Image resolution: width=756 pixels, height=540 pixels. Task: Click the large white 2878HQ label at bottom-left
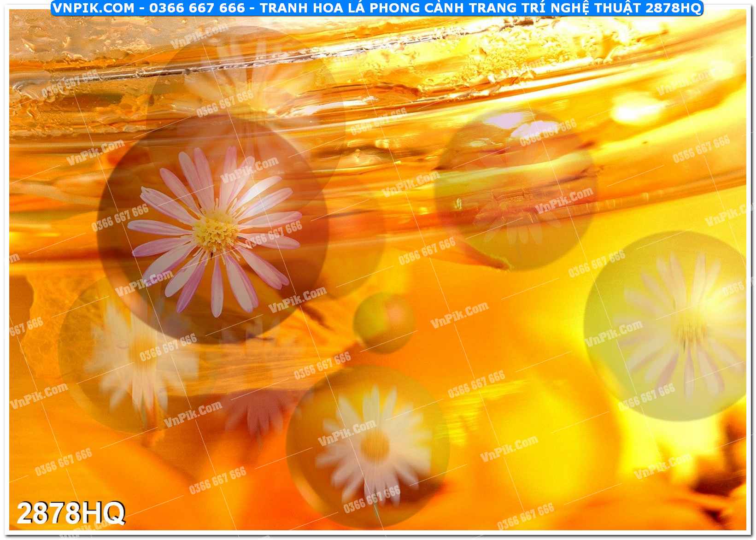(71, 512)
